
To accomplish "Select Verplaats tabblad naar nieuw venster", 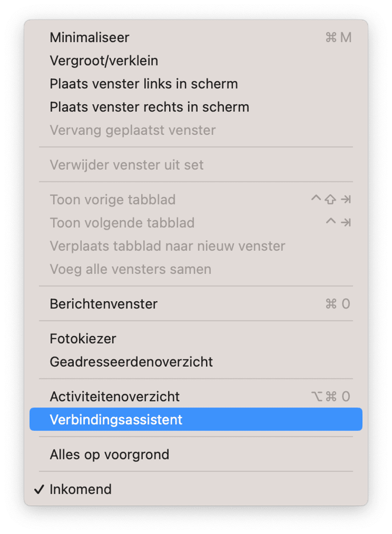I will [196, 246].
